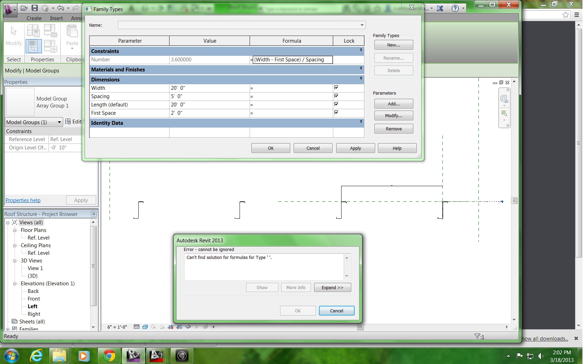Click Modify... parameter button
Screen dimensions: 588x364
click(x=394, y=115)
